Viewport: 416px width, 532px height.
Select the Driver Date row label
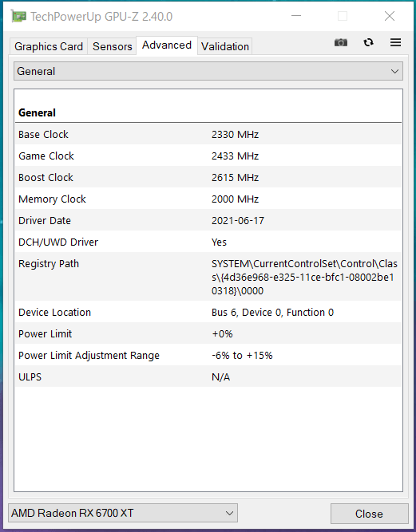(x=45, y=220)
